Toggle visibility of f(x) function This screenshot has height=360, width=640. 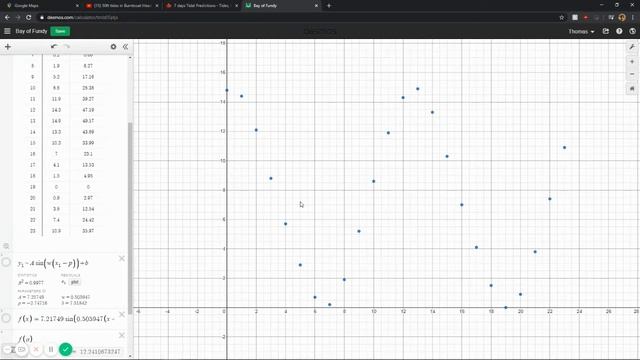tap(6, 318)
